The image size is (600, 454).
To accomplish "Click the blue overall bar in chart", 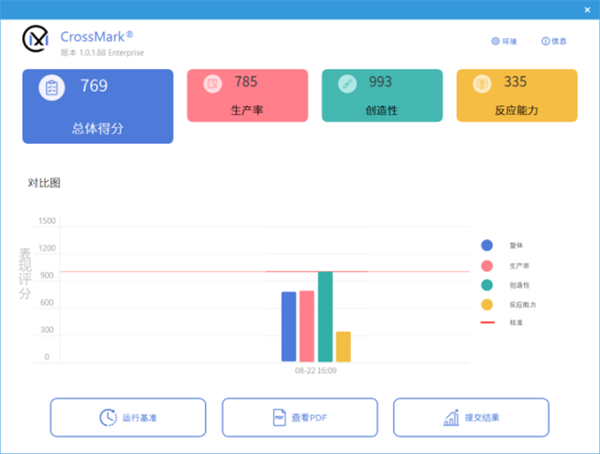I will point(289,327).
